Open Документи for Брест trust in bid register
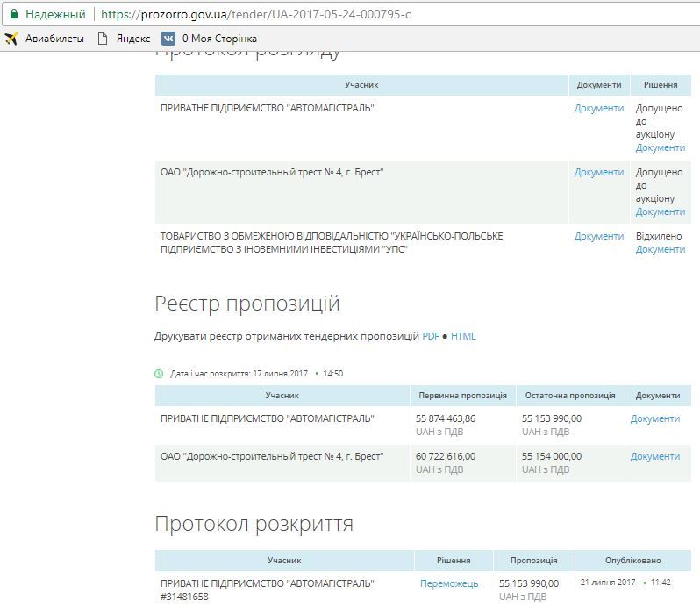Image resolution: width=700 pixels, height=608 pixels. click(x=655, y=457)
